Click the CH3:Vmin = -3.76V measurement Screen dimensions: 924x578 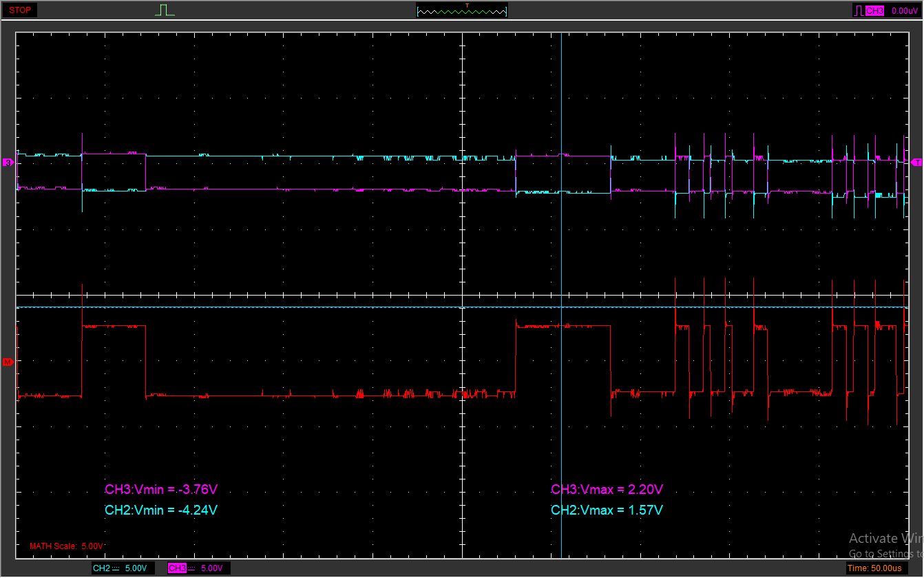[161, 490]
